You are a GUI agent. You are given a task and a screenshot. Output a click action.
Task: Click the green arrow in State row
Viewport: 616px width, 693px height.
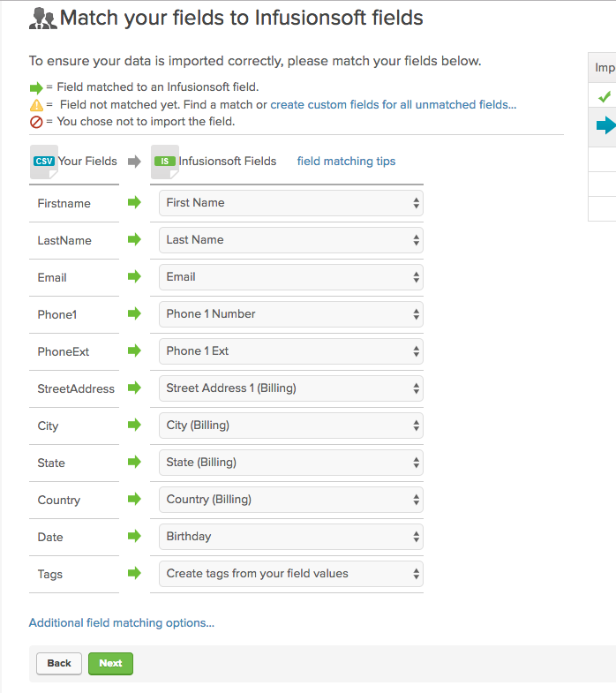tap(134, 463)
